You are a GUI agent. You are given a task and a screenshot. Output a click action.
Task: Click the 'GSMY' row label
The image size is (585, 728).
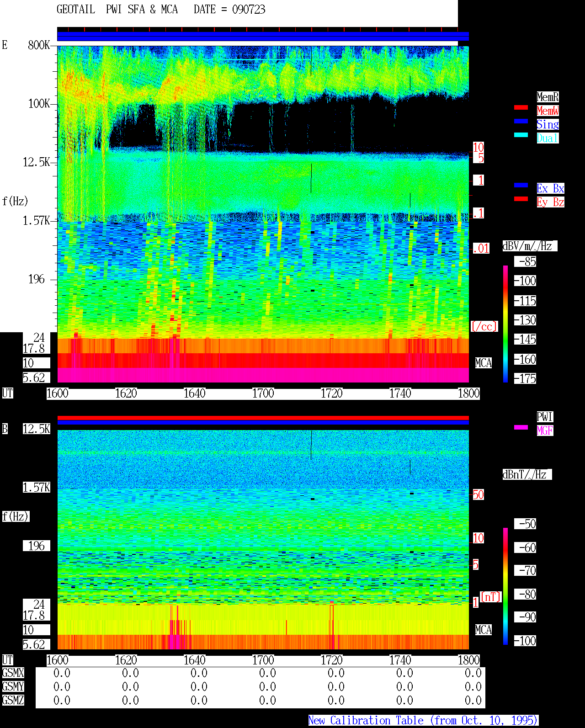(13, 686)
